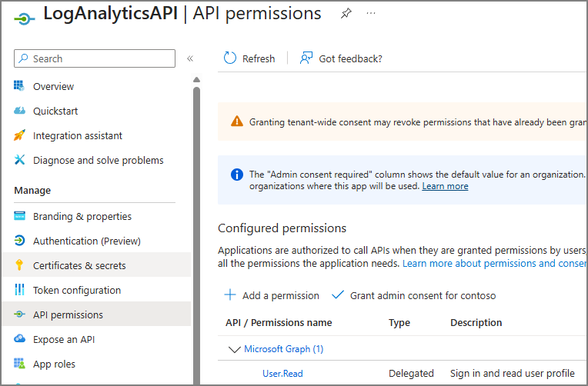Click the Token configuration bars icon
The width and height of the screenshot is (588, 386).
tap(20, 290)
